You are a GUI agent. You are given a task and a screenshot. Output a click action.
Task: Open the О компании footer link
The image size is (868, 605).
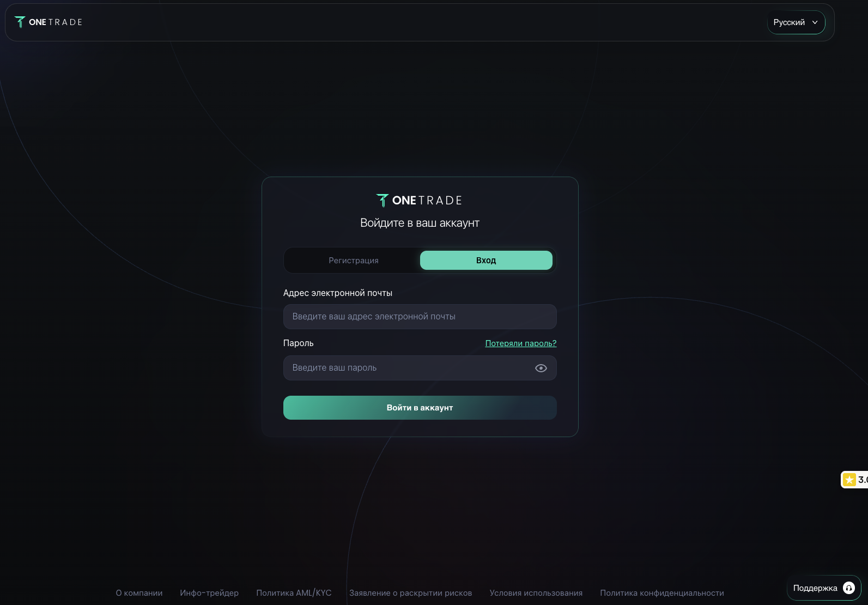(139, 593)
